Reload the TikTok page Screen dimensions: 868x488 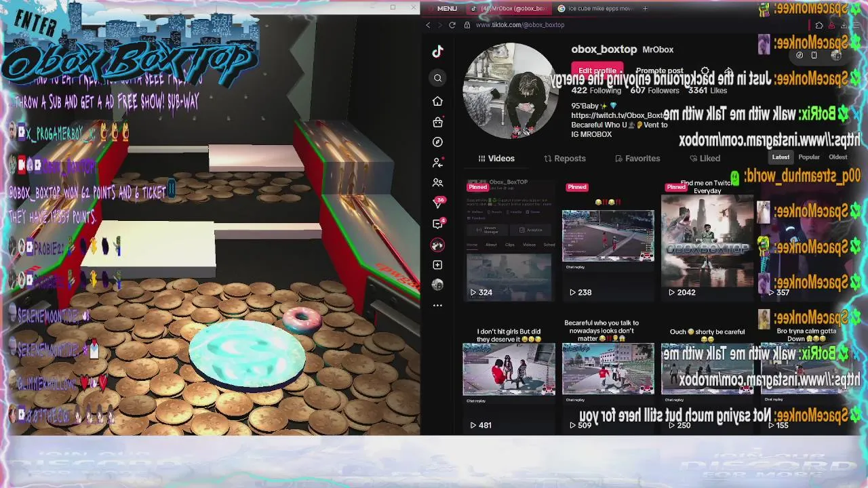pyautogui.click(x=452, y=25)
